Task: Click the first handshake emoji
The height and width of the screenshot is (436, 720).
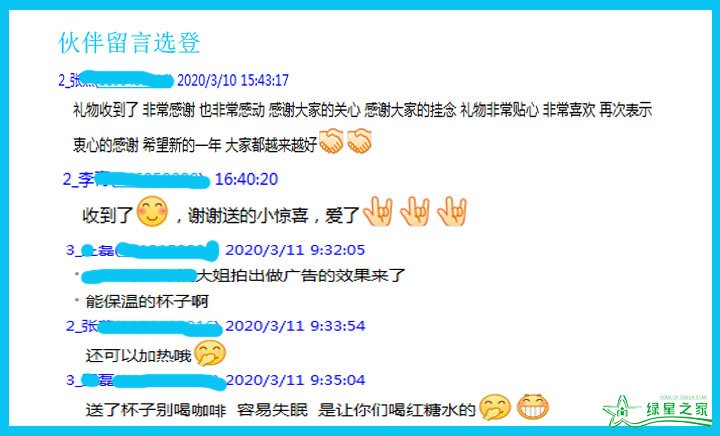Action: pyautogui.click(x=331, y=141)
